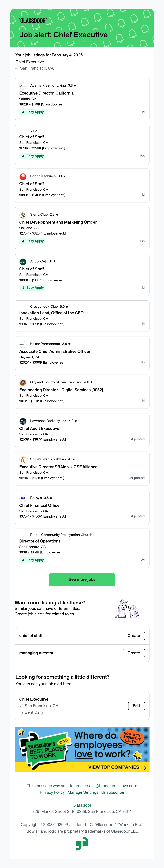Click Ando (CA) green logo
The height and width of the screenshot is (868, 164).
tap(23, 262)
